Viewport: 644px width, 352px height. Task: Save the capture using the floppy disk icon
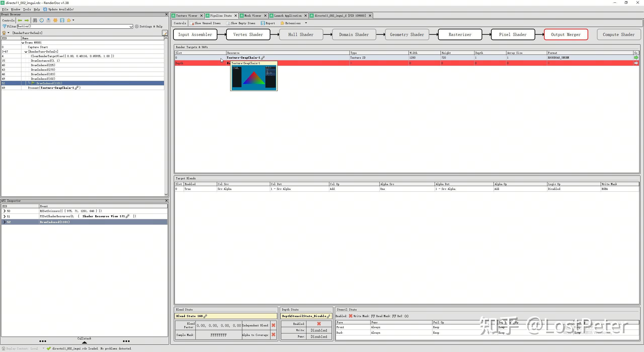pyautogui.click(x=62, y=20)
